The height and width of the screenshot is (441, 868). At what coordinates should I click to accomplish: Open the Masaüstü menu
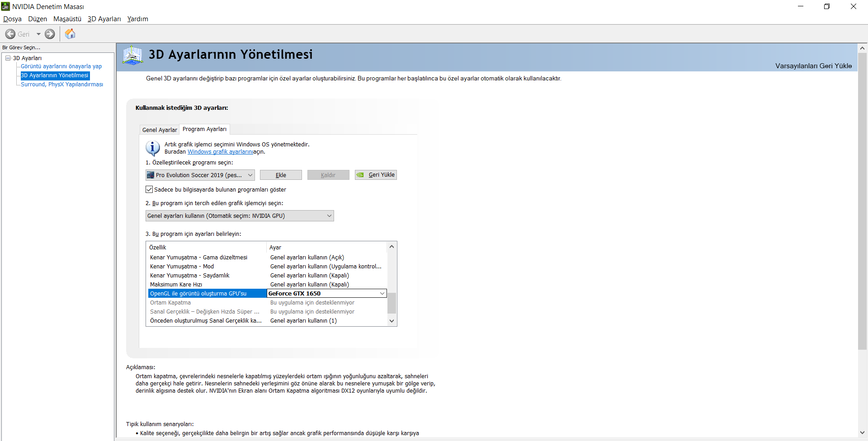point(67,19)
